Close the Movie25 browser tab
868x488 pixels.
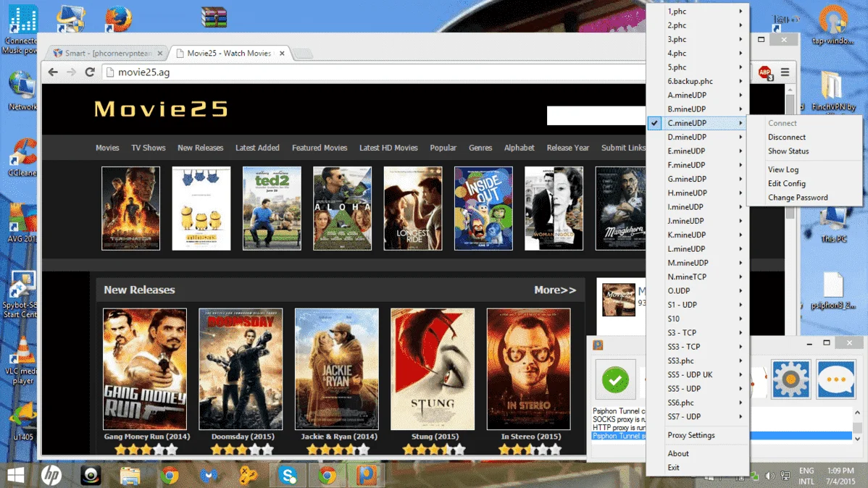[282, 53]
